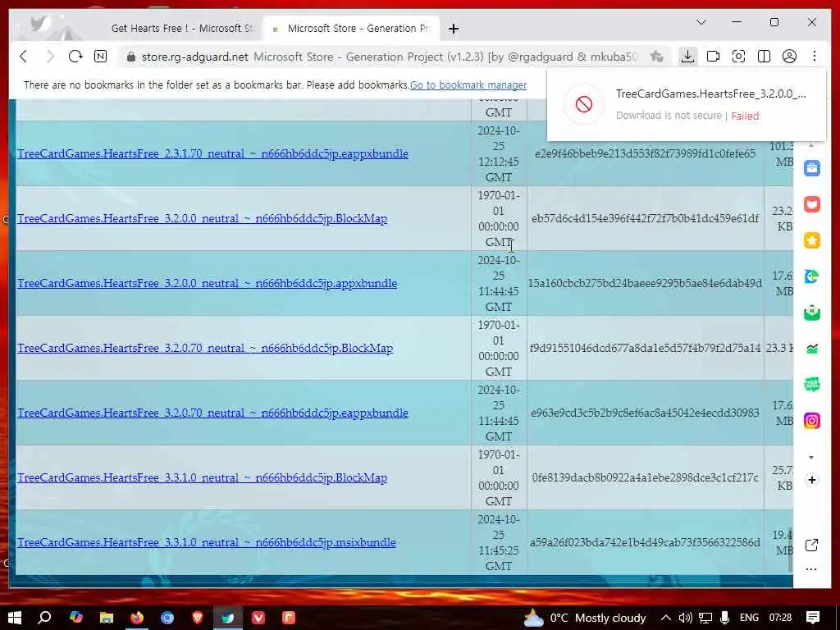Open the Windows Start menu

[15, 618]
